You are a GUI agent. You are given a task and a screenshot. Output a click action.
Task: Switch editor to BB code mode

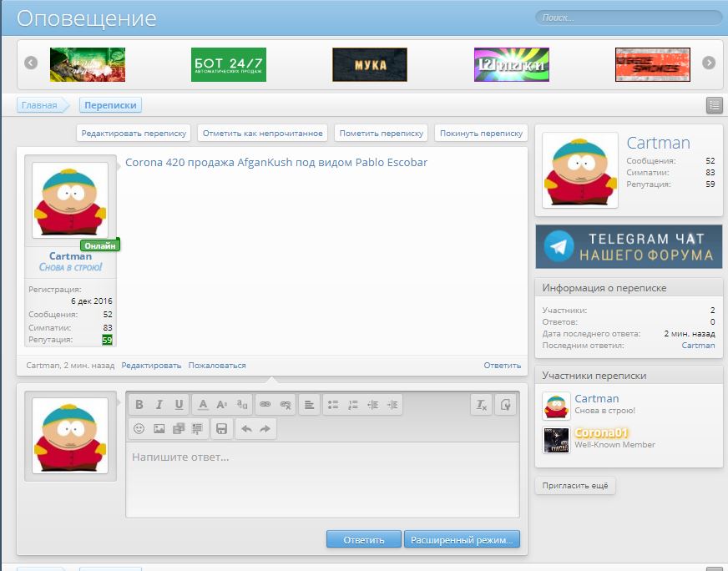(506, 405)
